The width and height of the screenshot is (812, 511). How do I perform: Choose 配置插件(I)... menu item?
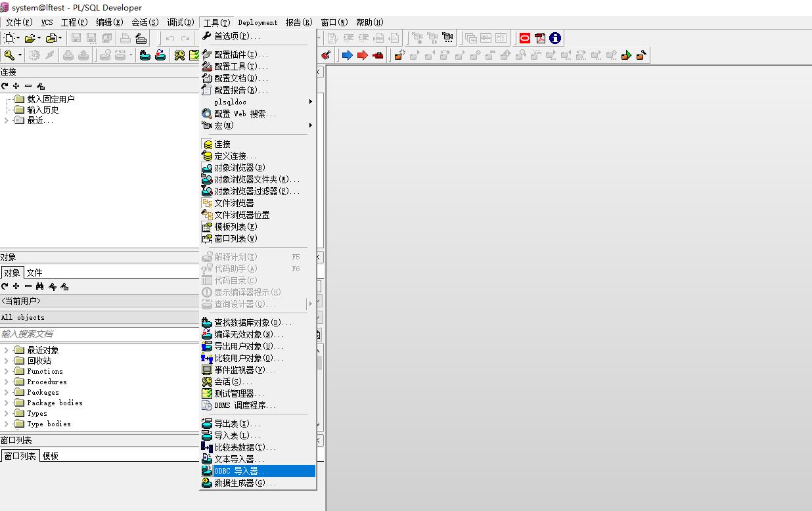pos(258,55)
